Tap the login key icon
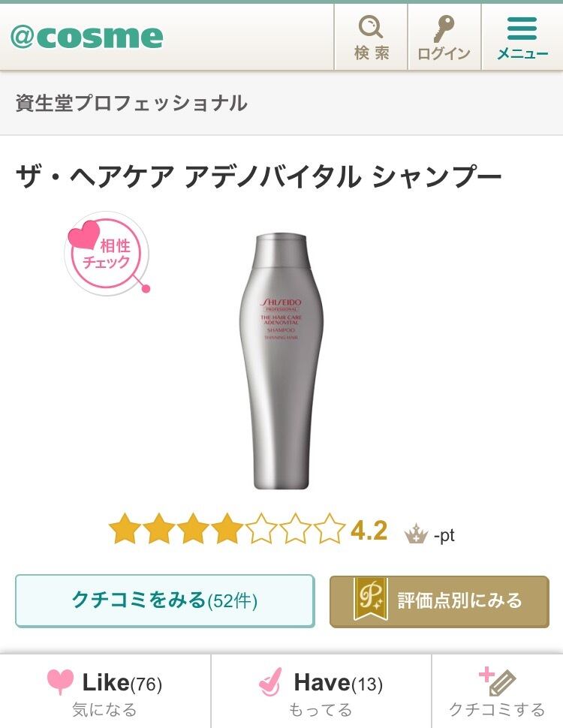 click(x=444, y=28)
